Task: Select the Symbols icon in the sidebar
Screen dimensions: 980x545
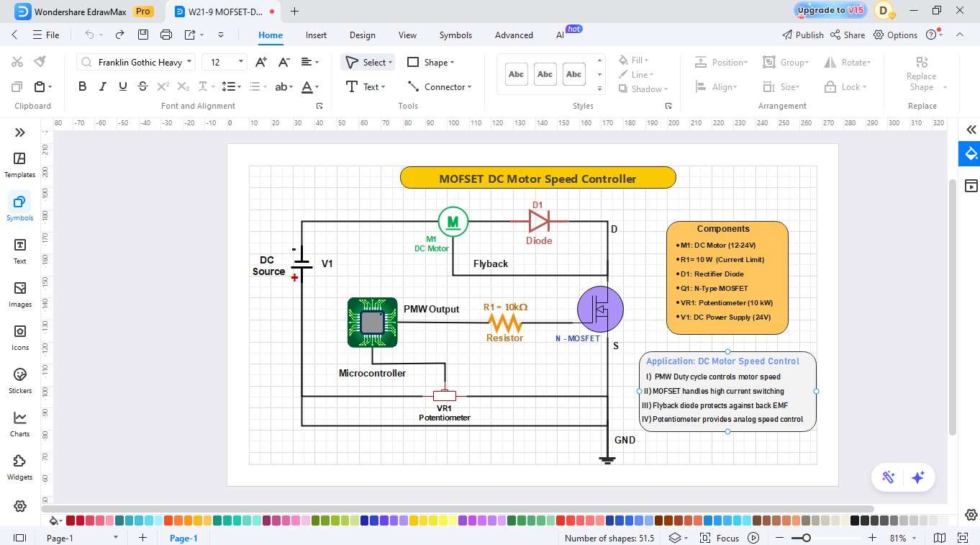Action: [19, 207]
